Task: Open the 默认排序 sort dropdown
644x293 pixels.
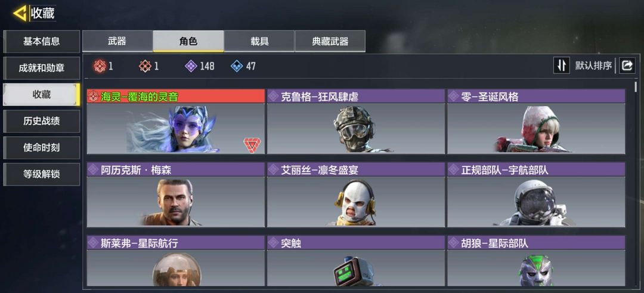Action: tap(593, 65)
